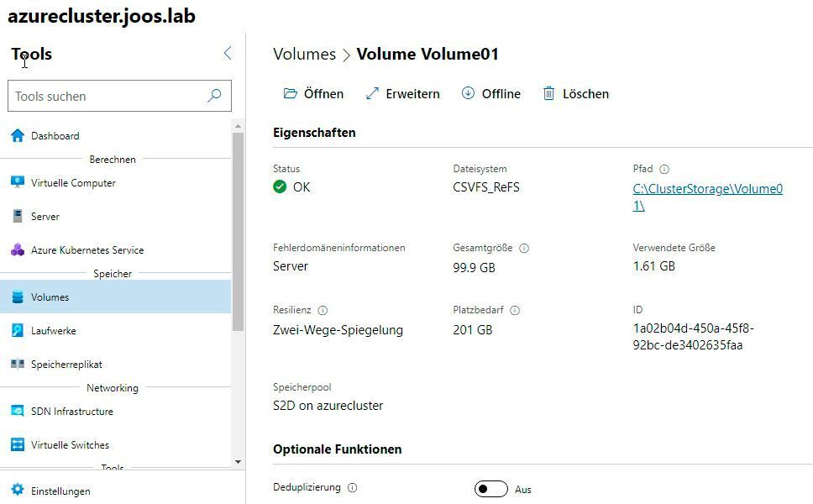
Task: Collapse the Tools sidebar with the chevron
Action: point(228,53)
